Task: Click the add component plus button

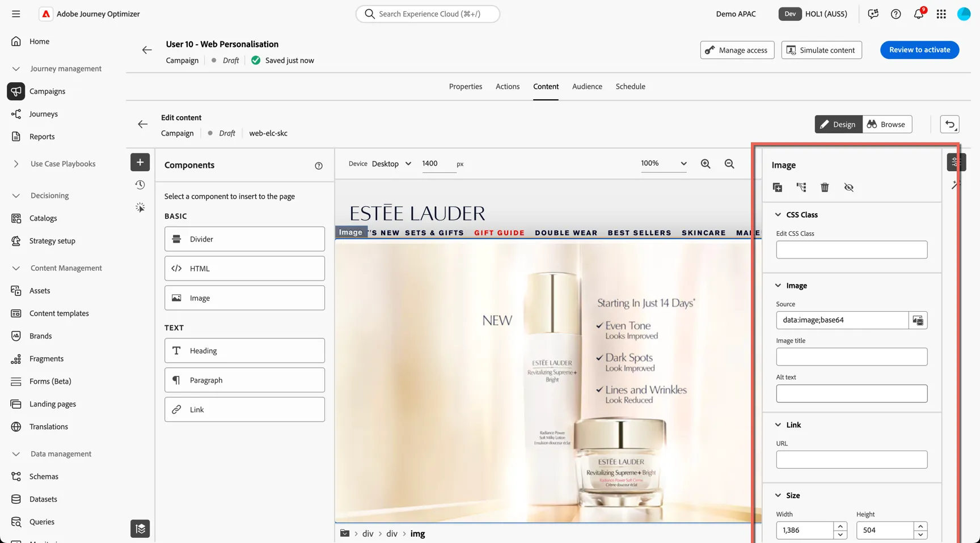Action: pos(140,162)
